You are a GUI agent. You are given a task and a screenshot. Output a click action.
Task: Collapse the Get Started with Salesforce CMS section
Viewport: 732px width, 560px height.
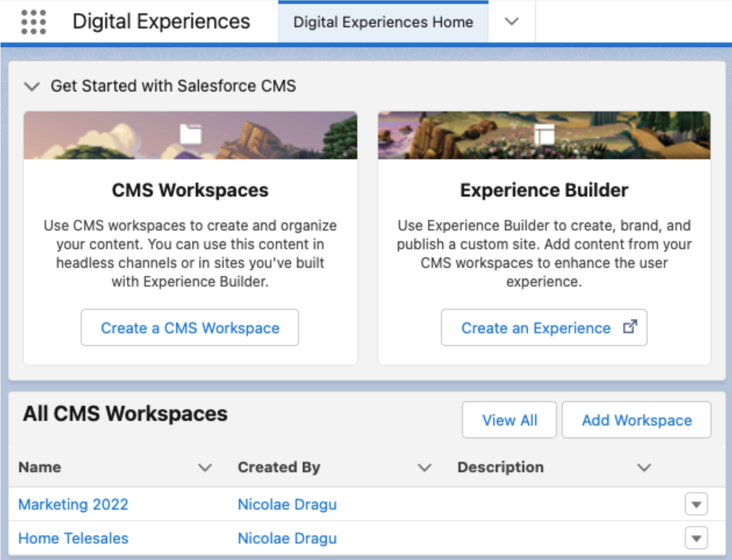(x=32, y=86)
